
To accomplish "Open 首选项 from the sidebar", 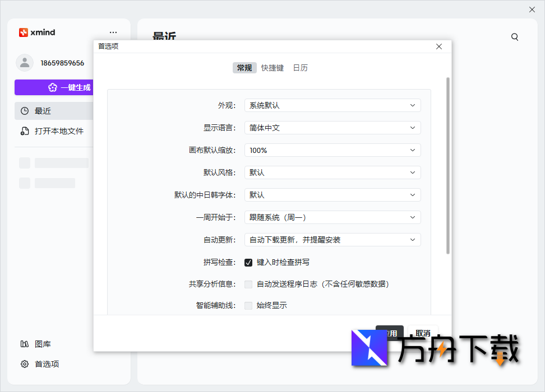I will pos(44,364).
